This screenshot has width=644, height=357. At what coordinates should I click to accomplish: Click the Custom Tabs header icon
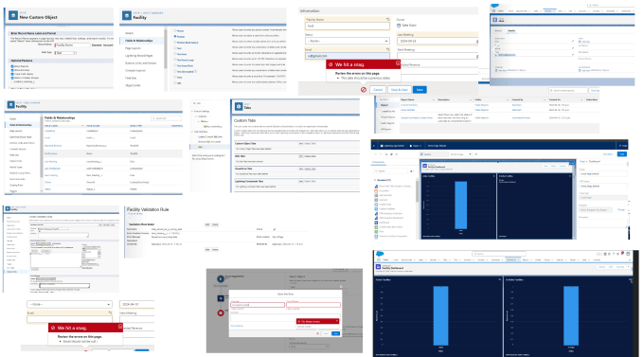tap(239, 106)
